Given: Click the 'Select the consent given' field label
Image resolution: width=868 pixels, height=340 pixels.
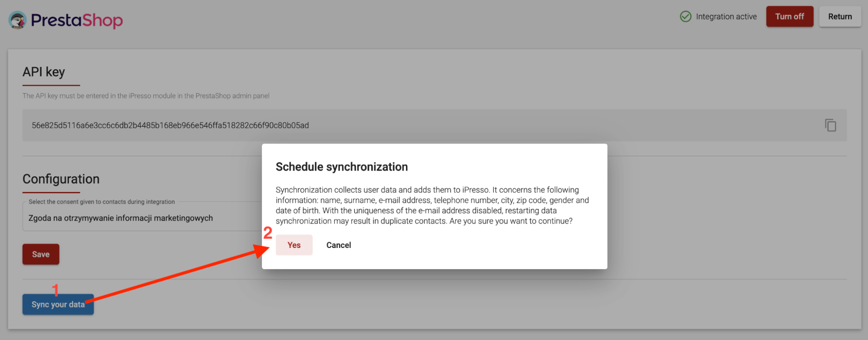Looking at the screenshot, I should [x=102, y=202].
